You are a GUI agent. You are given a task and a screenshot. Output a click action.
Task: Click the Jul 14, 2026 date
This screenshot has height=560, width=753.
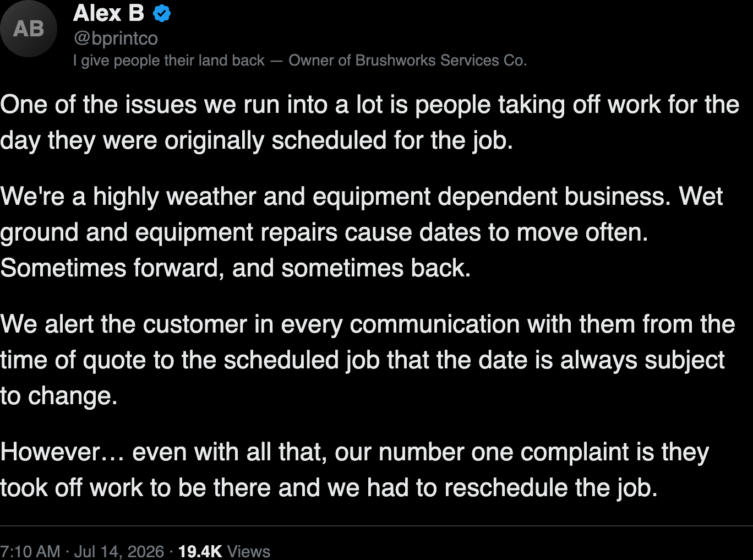pyautogui.click(x=119, y=551)
